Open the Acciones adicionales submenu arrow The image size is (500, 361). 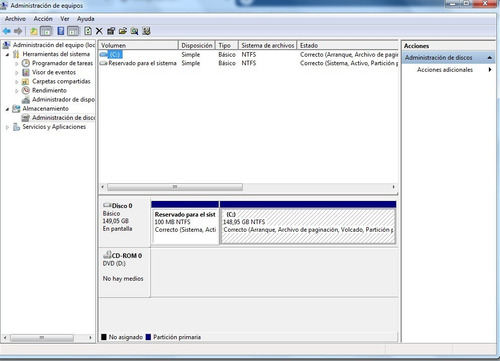pyautogui.click(x=490, y=70)
